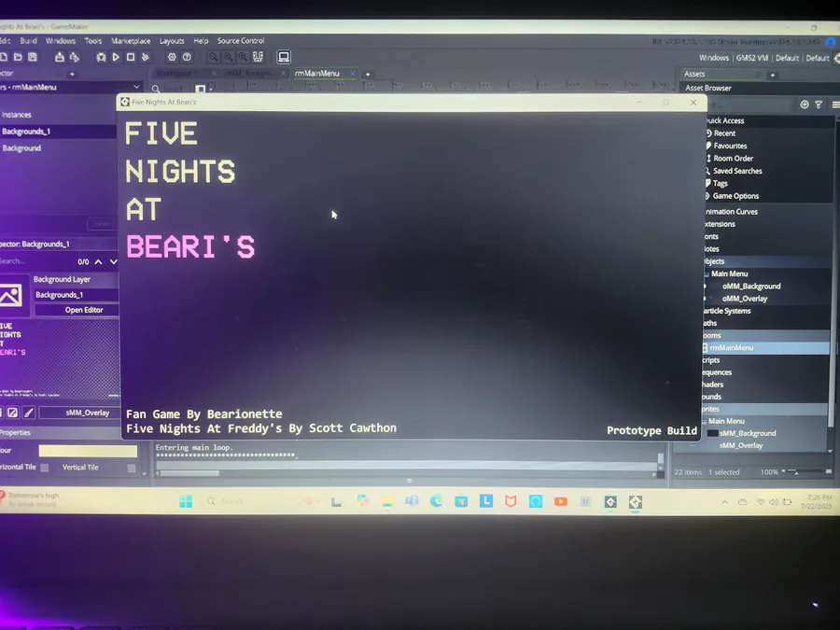
Task: Open the help question mark icon in toolbar
Action: tap(187, 57)
